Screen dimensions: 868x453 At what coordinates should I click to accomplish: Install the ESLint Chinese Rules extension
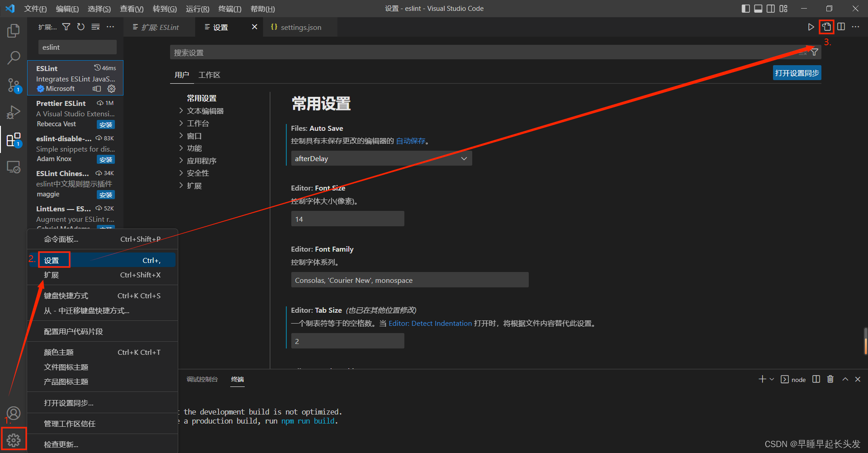click(x=106, y=195)
